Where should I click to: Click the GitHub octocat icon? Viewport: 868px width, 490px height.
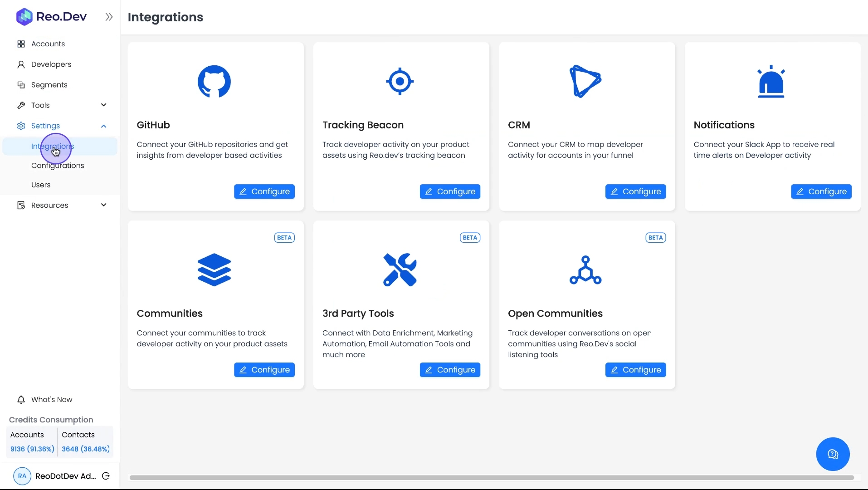pos(214,82)
